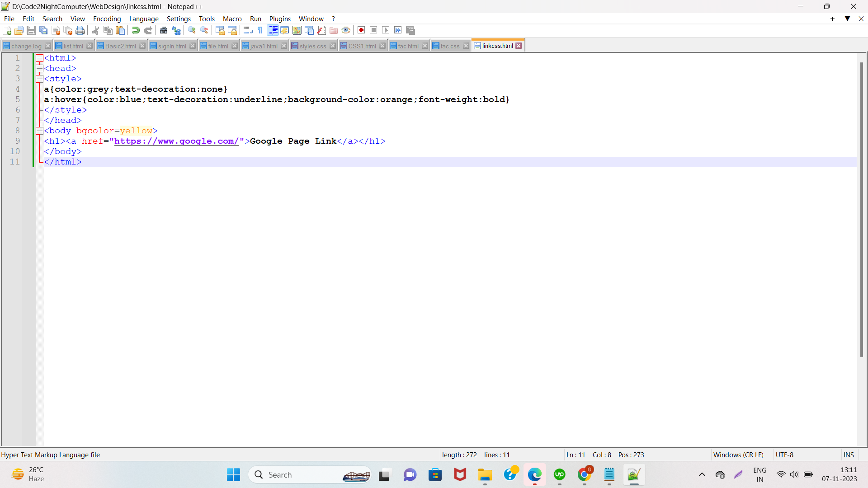Toggle word wrap in the toolbar
Viewport: 868px width, 488px height.
(248, 30)
